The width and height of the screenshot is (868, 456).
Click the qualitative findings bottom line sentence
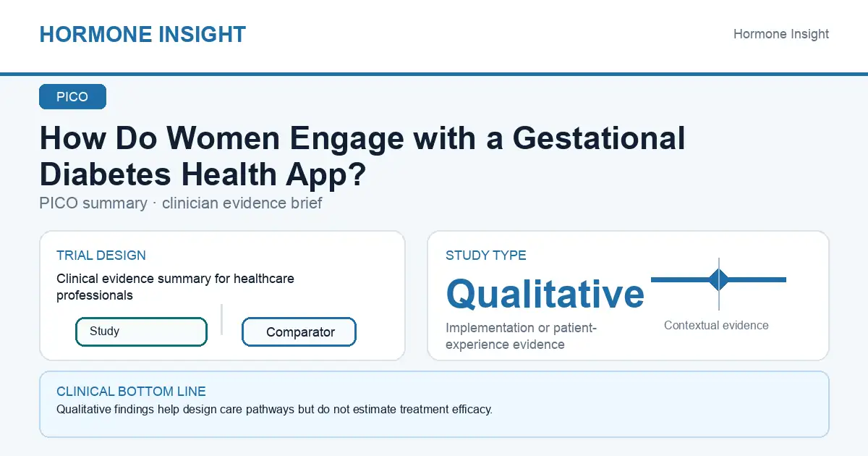[274, 409]
